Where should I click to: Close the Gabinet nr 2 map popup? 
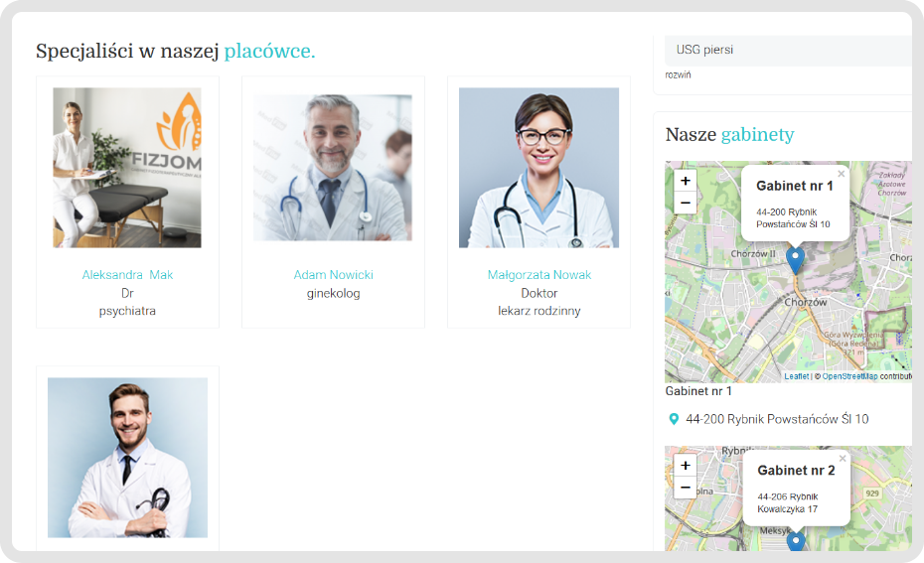coord(843,459)
